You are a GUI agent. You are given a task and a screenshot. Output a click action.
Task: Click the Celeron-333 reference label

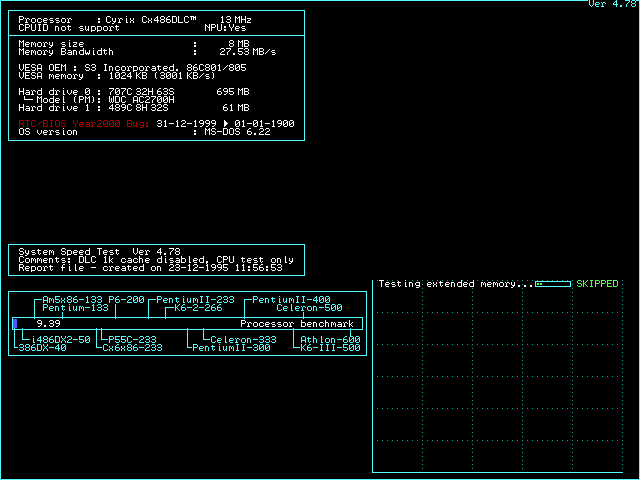(242, 340)
